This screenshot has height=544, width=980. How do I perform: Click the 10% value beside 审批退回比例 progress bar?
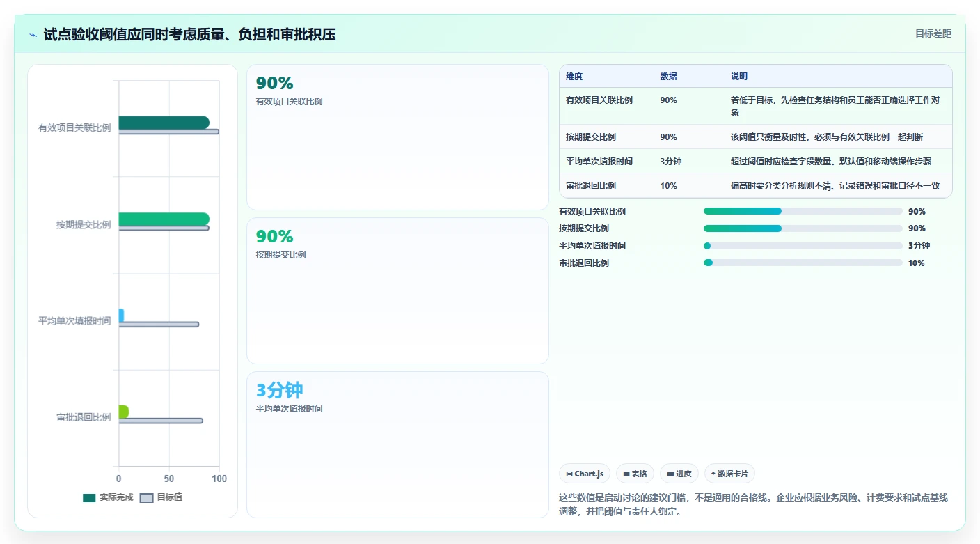[916, 263]
